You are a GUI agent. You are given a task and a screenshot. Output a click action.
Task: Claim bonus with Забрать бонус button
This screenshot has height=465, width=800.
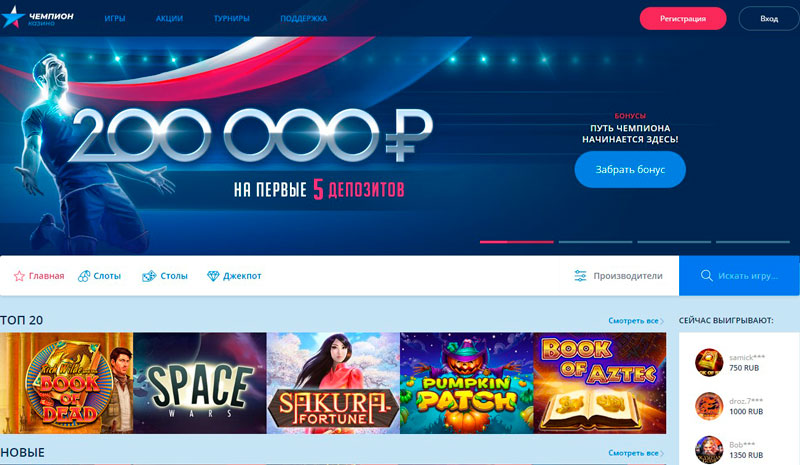pos(630,169)
